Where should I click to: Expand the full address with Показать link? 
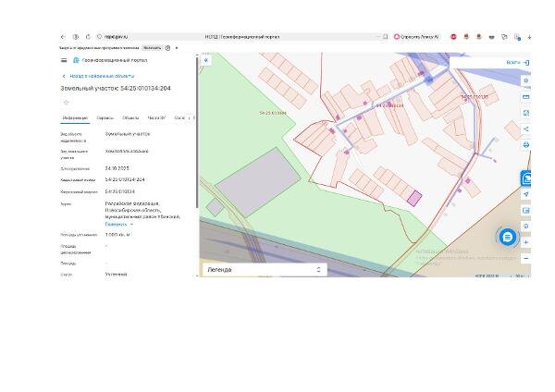click(x=118, y=224)
